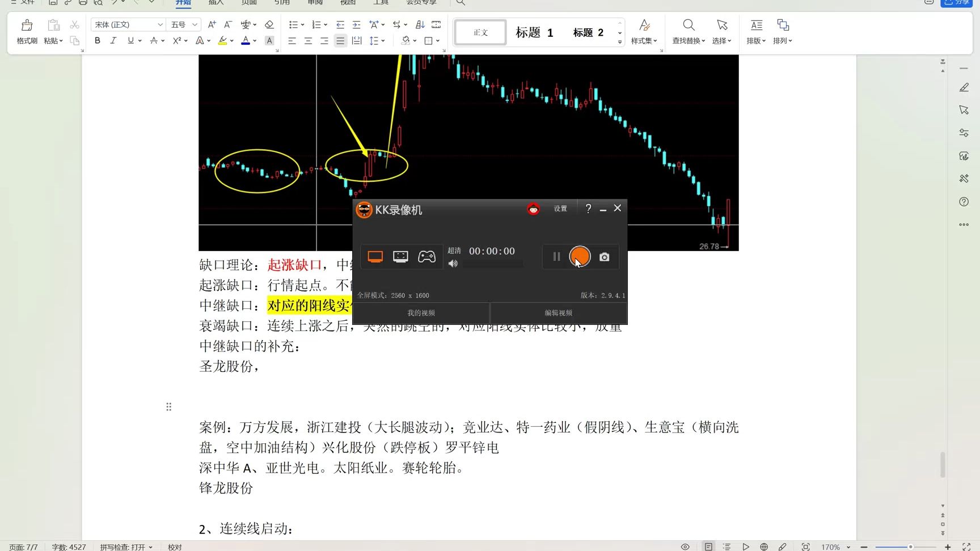Toggle bold formatting on selected text

coord(97,40)
